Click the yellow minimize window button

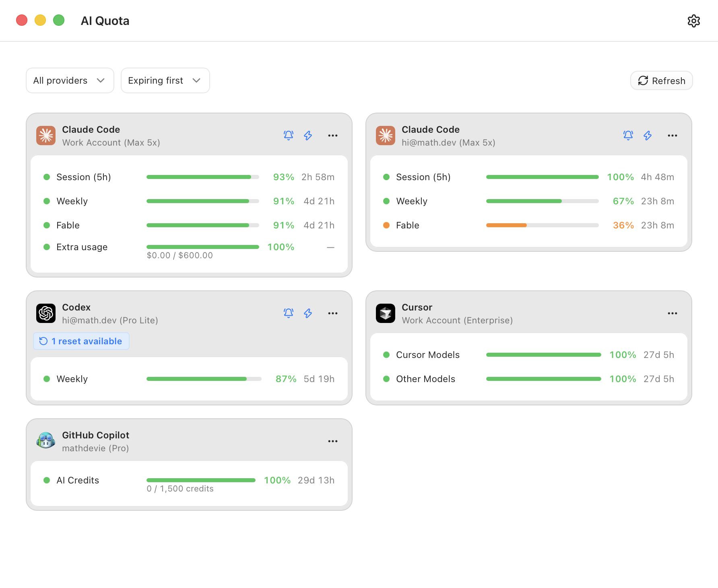[x=40, y=20]
